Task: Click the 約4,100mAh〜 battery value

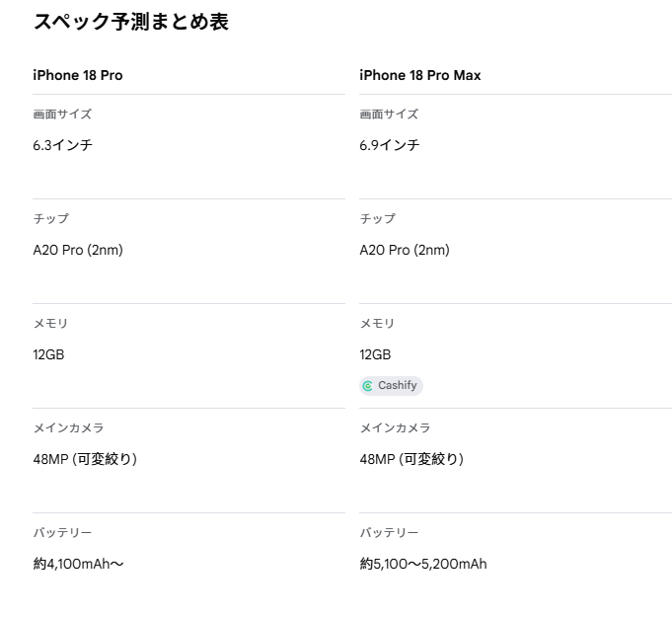Action: pos(78,564)
